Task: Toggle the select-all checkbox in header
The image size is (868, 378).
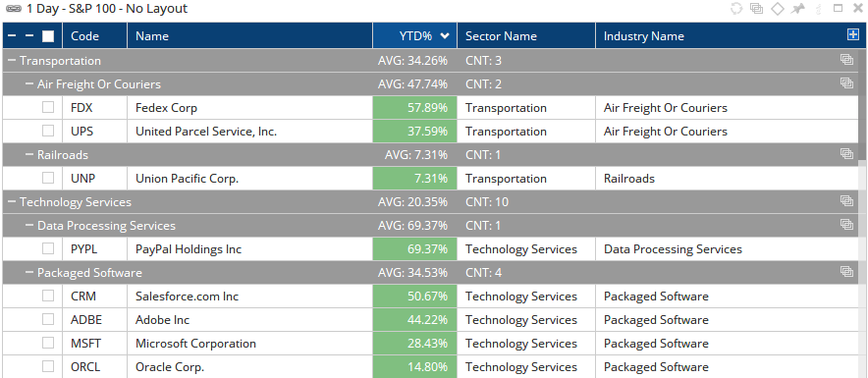Action: [x=48, y=36]
